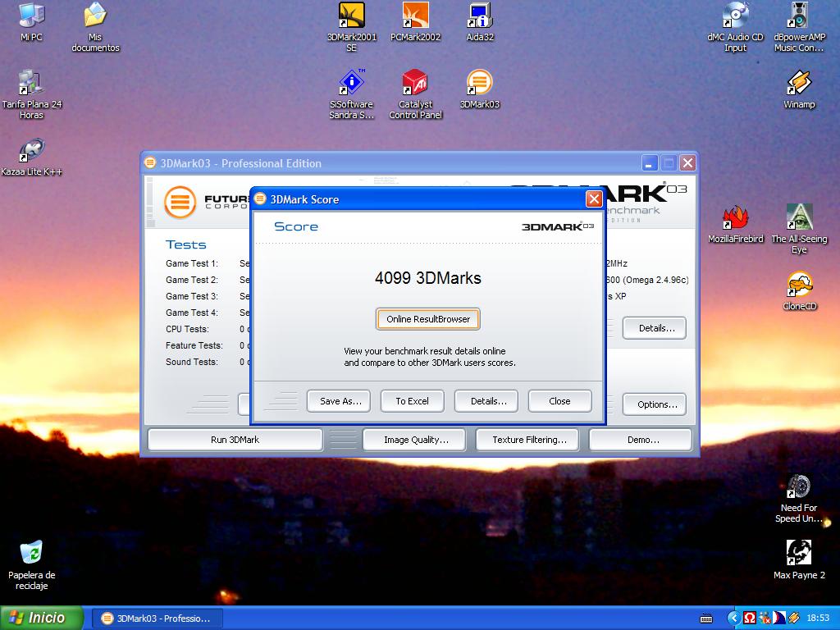Viewport: 840px width, 630px height.
Task: Click the Online ResultBrowser button
Action: (x=428, y=319)
